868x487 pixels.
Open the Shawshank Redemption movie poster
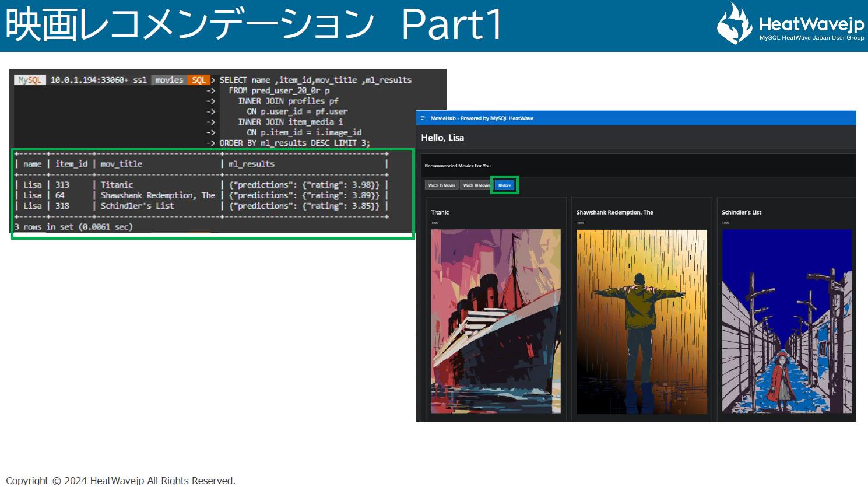tap(642, 321)
